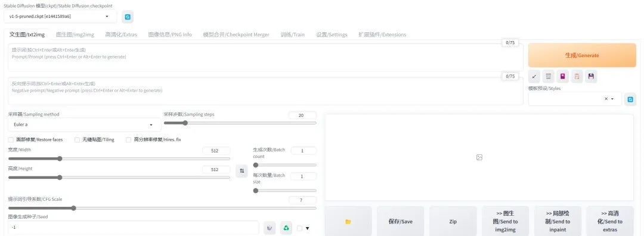The image size is (644, 236).
Task: Click the trash icon to clear prompt
Action: click(x=549, y=76)
